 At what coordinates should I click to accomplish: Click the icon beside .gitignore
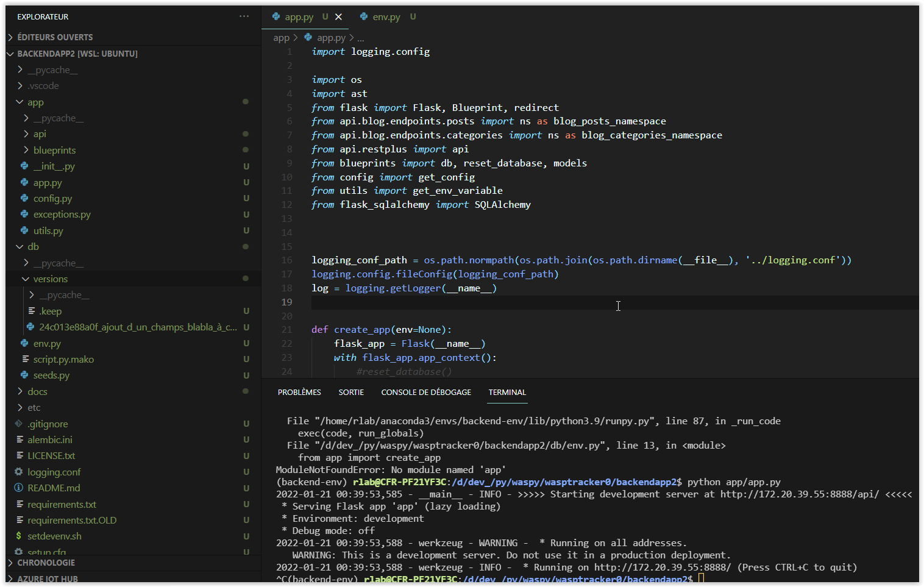pyautogui.click(x=19, y=423)
